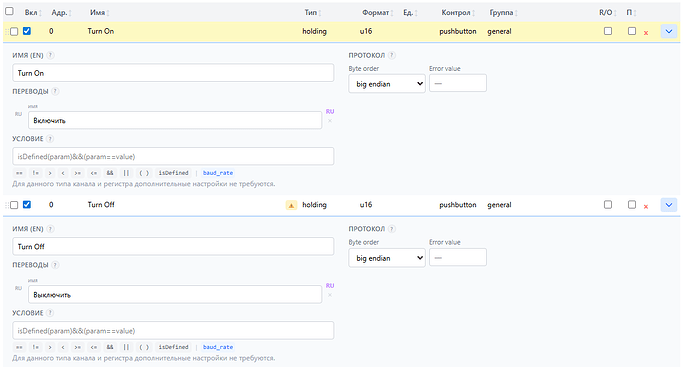
Task: Click the RU translation field containing Включить
Action: coord(175,120)
